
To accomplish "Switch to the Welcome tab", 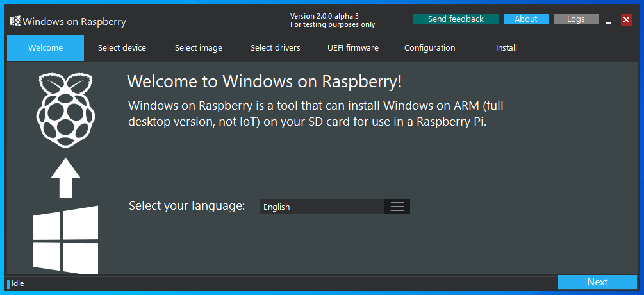I will pos(45,48).
